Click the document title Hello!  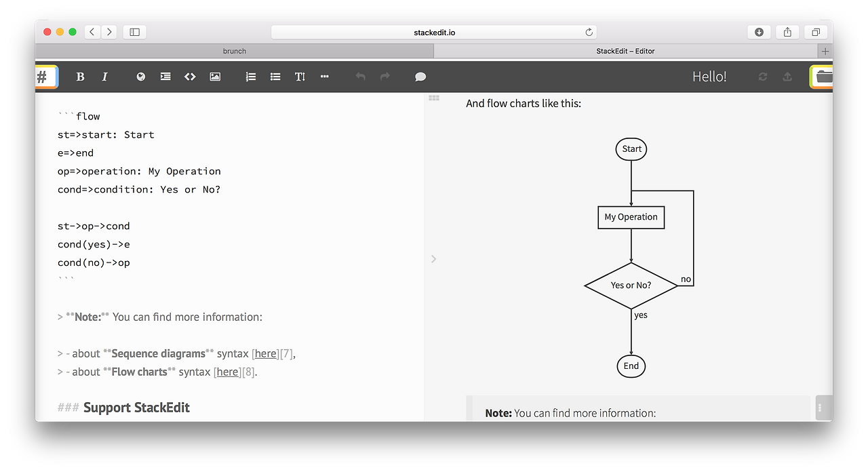click(709, 77)
